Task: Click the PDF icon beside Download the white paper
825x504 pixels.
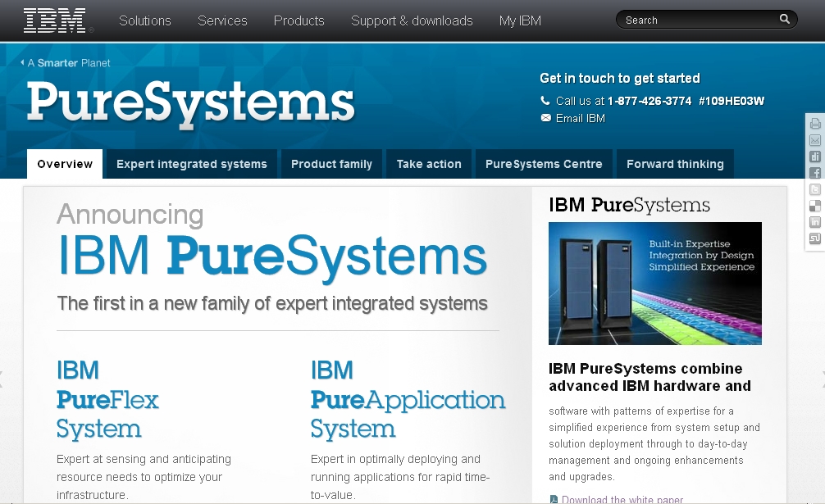Action: click(x=554, y=499)
